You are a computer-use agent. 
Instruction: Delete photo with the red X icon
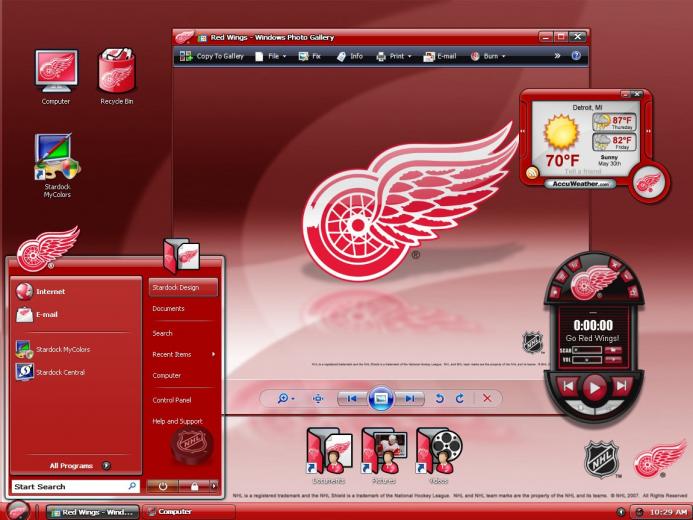(487, 398)
